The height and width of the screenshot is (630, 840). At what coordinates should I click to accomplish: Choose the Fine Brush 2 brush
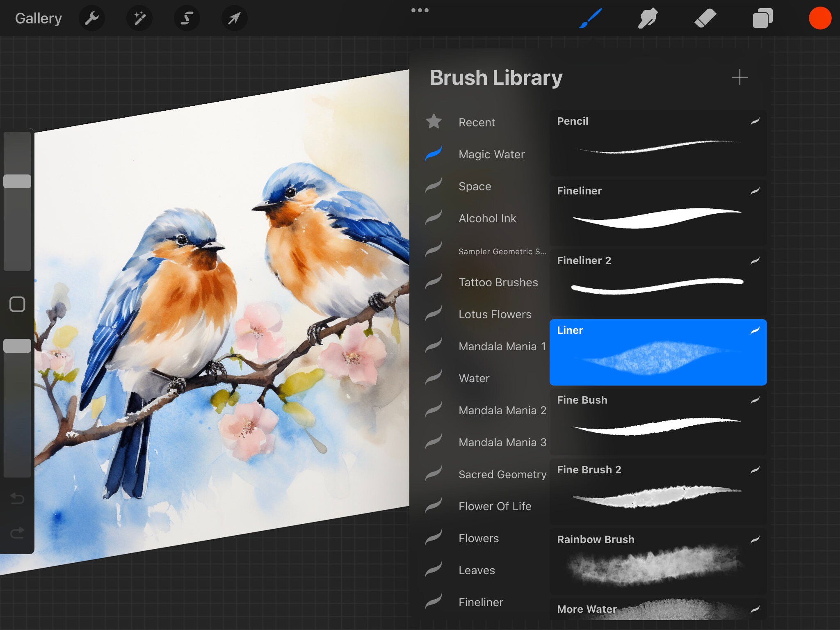click(x=658, y=492)
